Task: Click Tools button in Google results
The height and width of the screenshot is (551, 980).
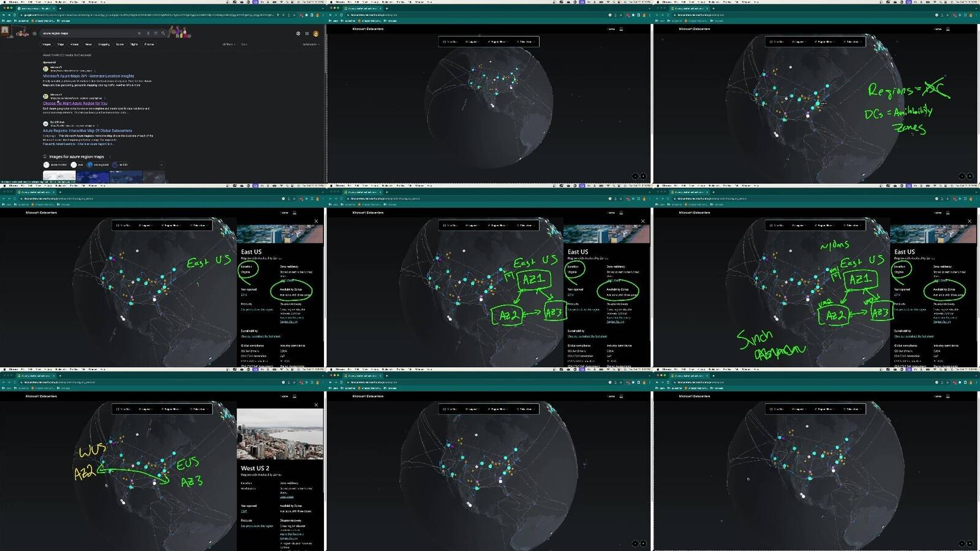Action: (x=244, y=44)
